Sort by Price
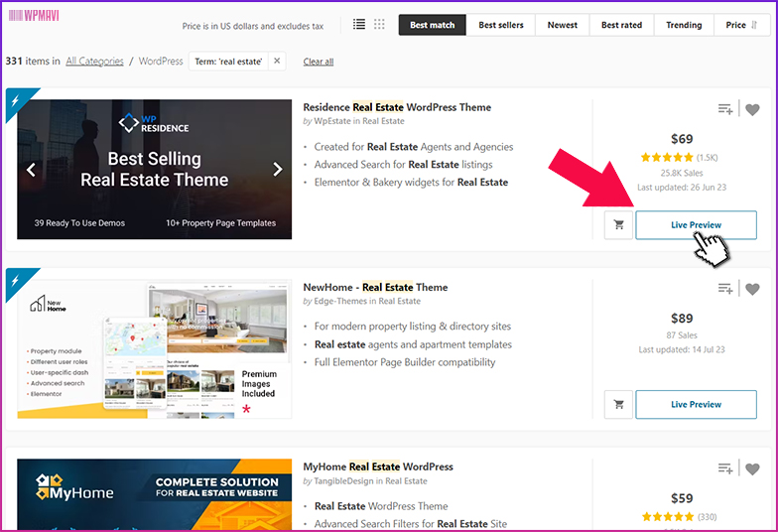Screen dimensions: 778x532 [x=741, y=25]
